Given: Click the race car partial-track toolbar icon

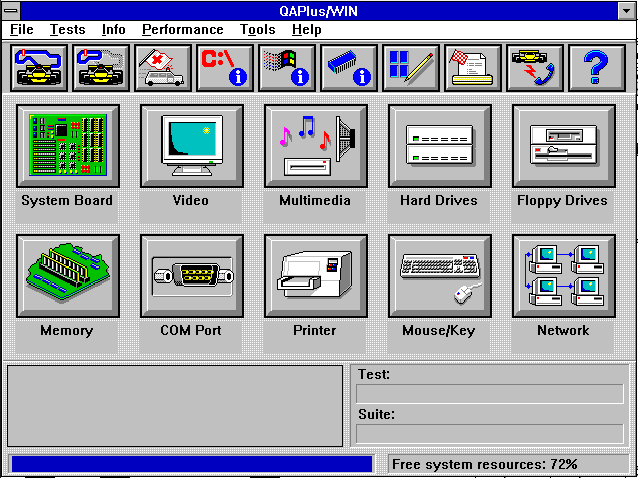Looking at the screenshot, I should tap(101, 68).
